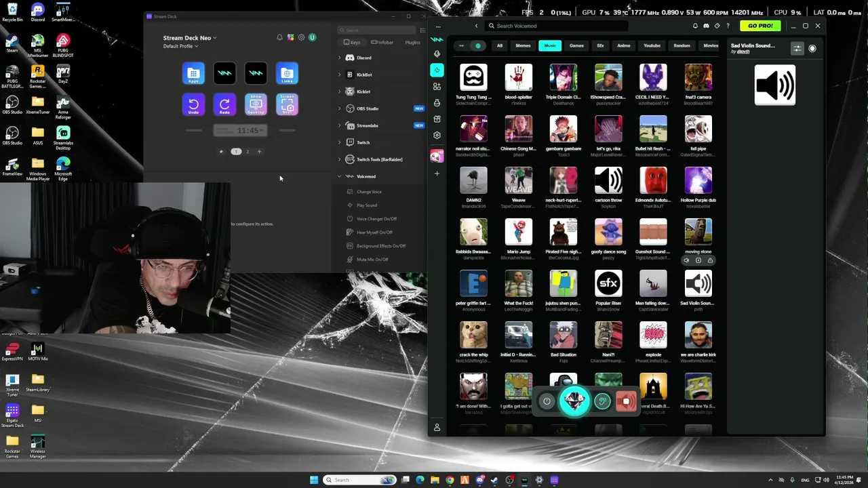Image resolution: width=868 pixels, height=488 pixels.
Task: Click the plus icon in the Voicemod sidebar
Action: coord(437,174)
